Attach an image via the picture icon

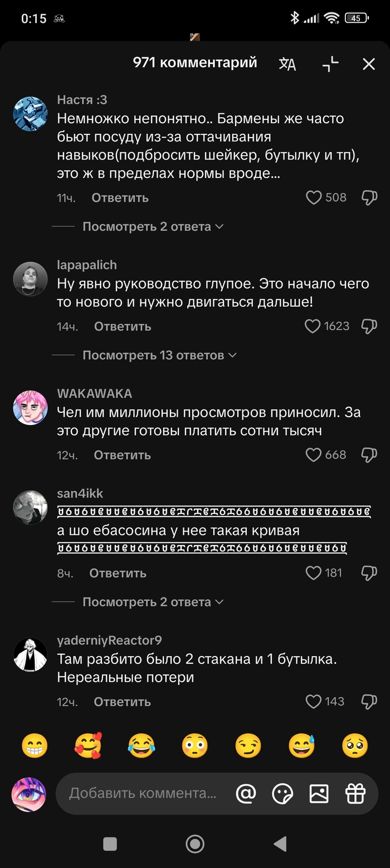(319, 793)
